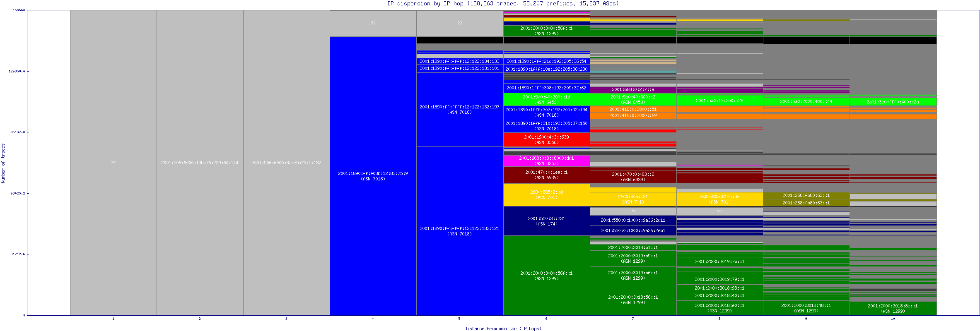This screenshot has height=331, width=980.
Task: Select navy block 2001:550:0:1000::9a36:2d11
Action: point(633,220)
